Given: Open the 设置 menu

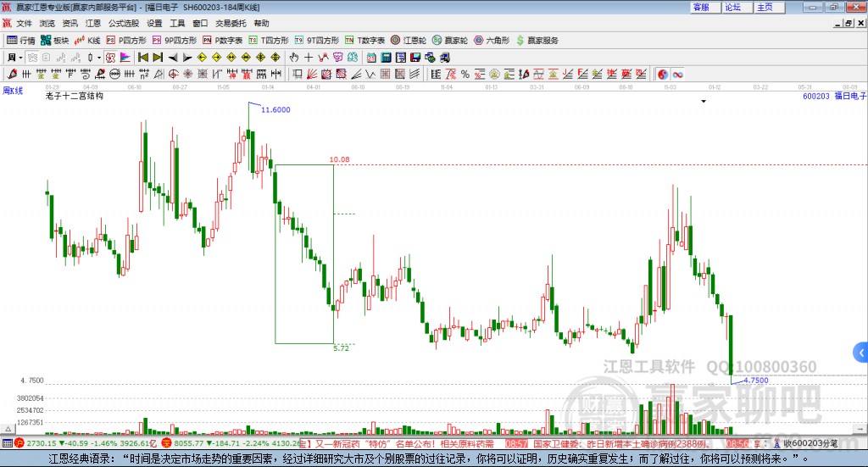Looking at the screenshot, I should tap(154, 23).
